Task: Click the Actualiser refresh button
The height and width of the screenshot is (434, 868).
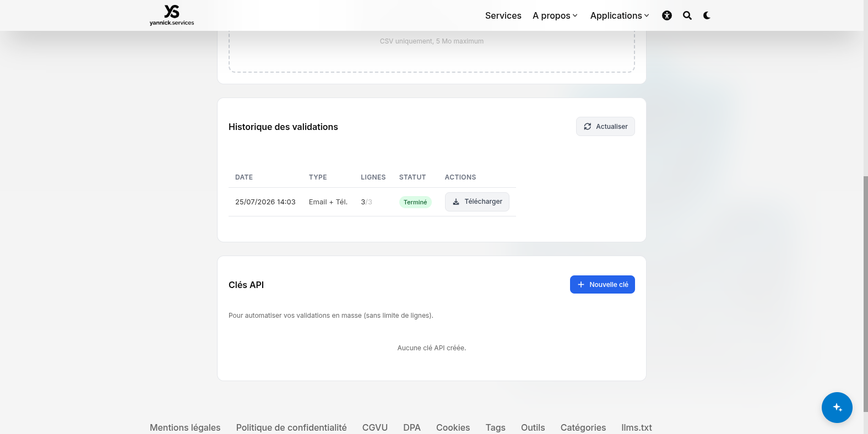Action: tap(605, 126)
